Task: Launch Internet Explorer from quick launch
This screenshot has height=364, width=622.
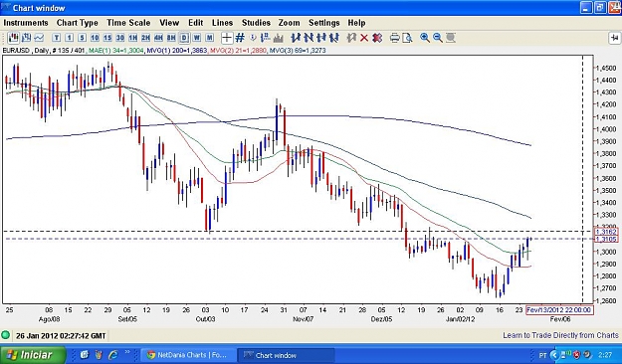Action: click(113, 355)
